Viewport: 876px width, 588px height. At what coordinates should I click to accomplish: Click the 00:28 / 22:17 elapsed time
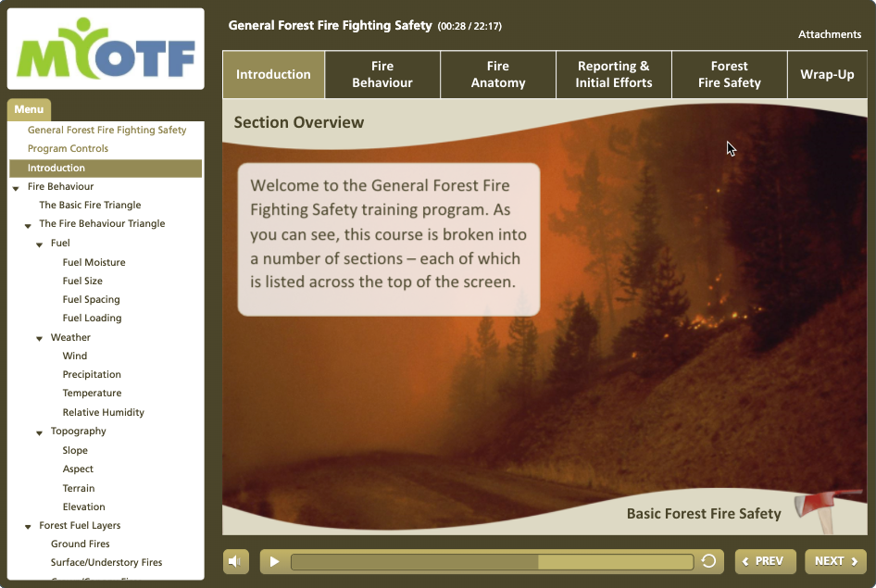click(x=469, y=26)
